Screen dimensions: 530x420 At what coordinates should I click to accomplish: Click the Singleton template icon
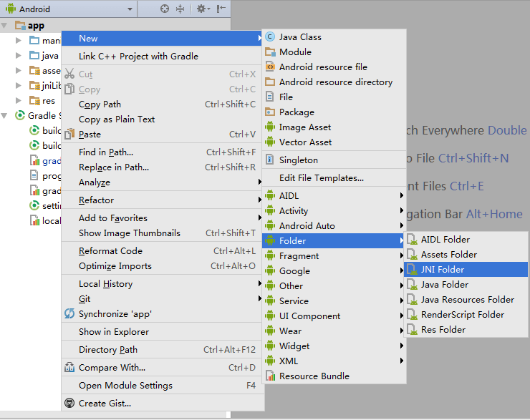click(x=270, y=160)
